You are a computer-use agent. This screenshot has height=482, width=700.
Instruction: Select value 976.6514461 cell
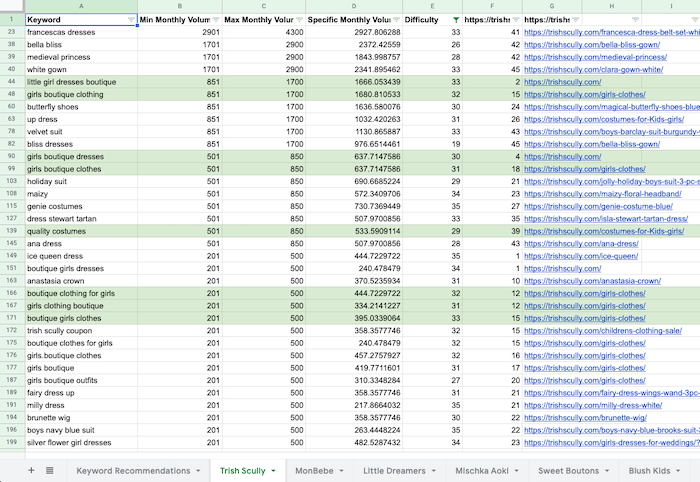pos(354,144)
